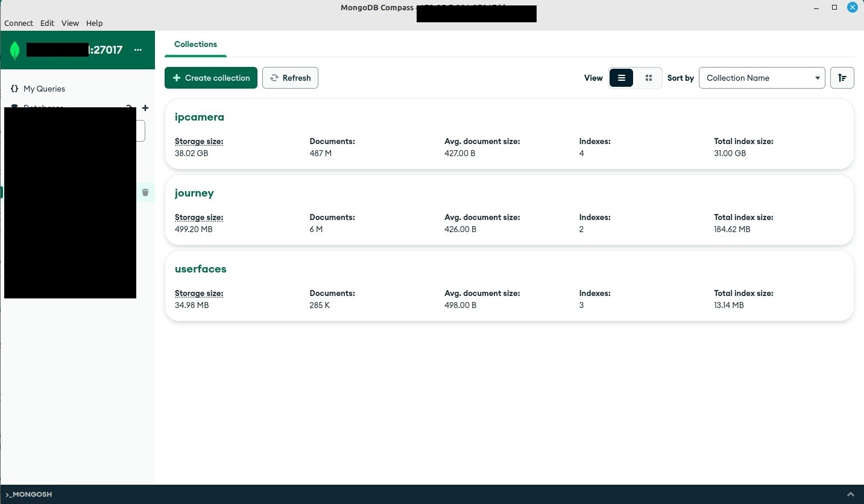Open the Help menu
The width and height of the screenshot is (864, 504).
94,23
